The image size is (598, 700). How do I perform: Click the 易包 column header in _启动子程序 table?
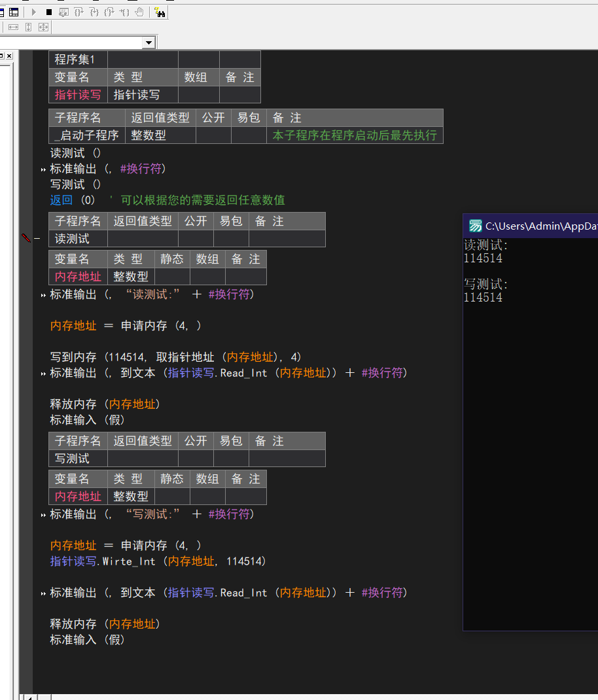[249, 117]
